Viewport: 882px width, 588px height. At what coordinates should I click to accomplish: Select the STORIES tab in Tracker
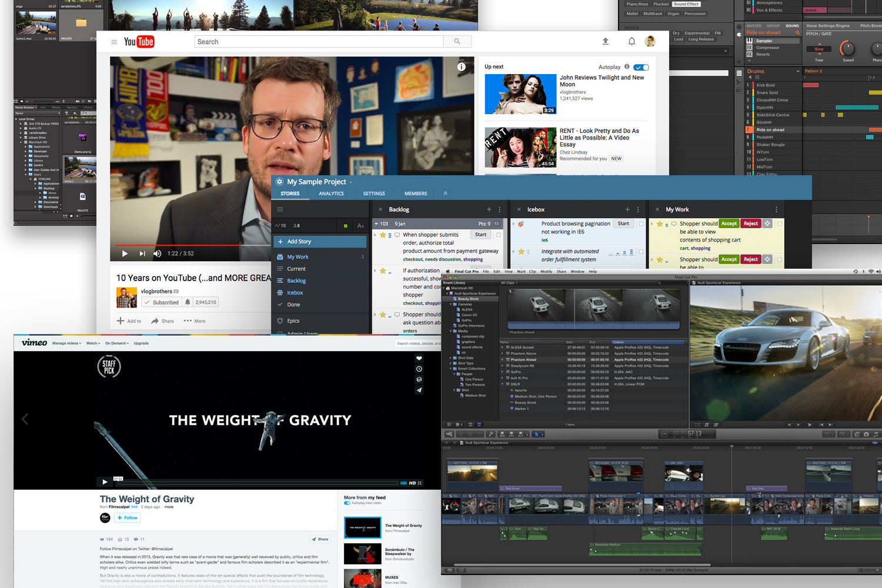coord(290,193)
